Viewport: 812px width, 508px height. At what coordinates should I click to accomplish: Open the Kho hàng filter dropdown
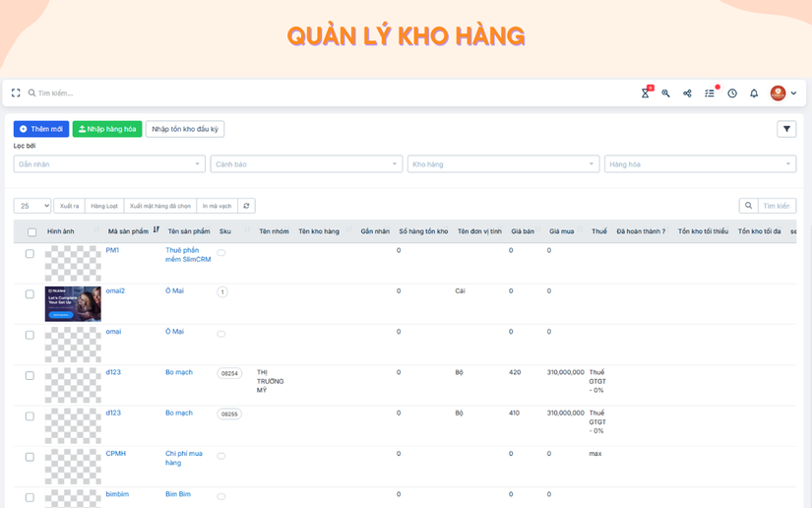point(503,164)
